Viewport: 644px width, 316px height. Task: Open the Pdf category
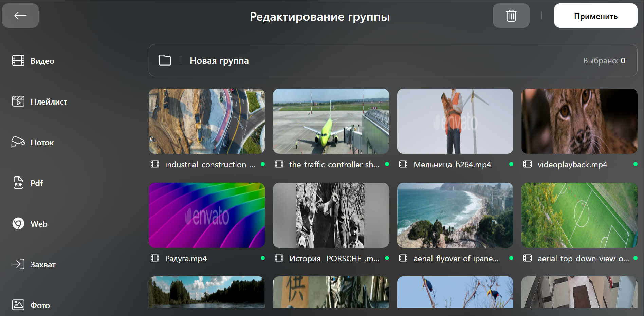click(28, 183)
